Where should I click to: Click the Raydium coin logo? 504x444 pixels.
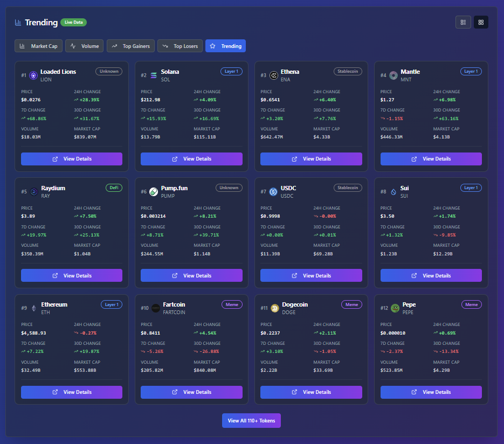click(34, 192)
